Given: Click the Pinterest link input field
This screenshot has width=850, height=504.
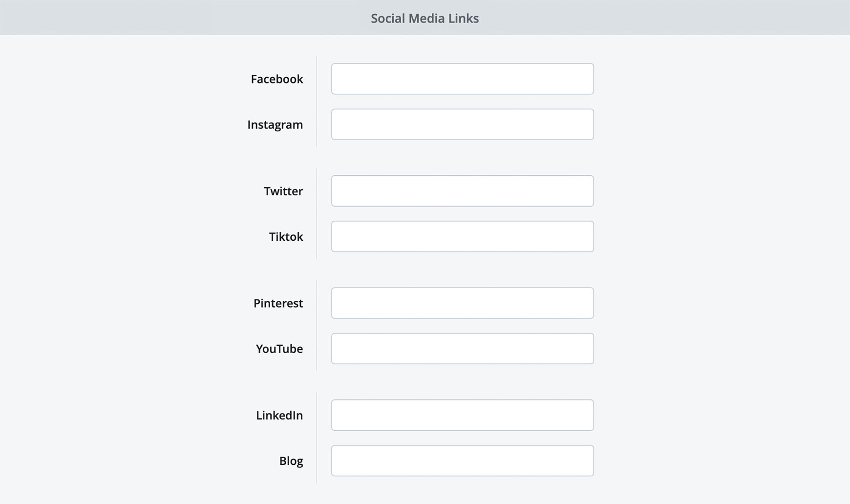Looking at the screenshot, I should coord(462,303).
